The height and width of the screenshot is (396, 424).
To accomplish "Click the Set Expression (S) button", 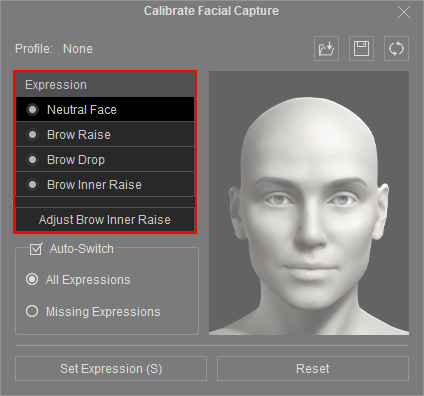I will (111, 368).
